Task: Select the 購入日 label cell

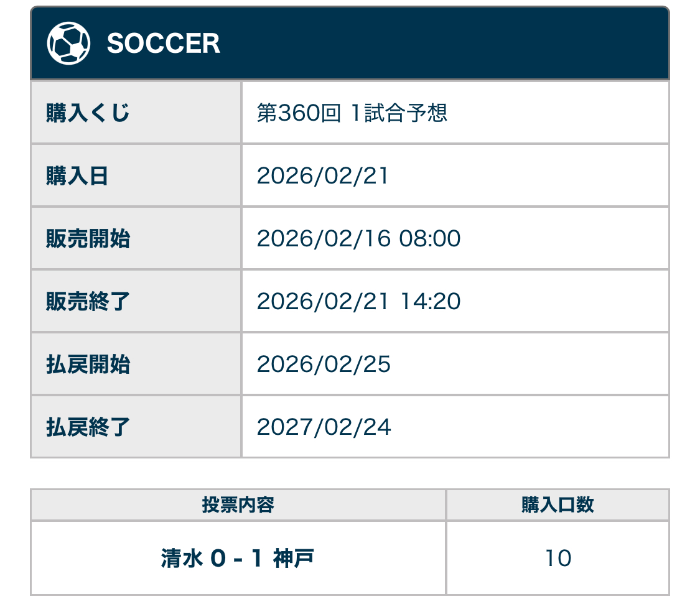Action: pos(77,176)
